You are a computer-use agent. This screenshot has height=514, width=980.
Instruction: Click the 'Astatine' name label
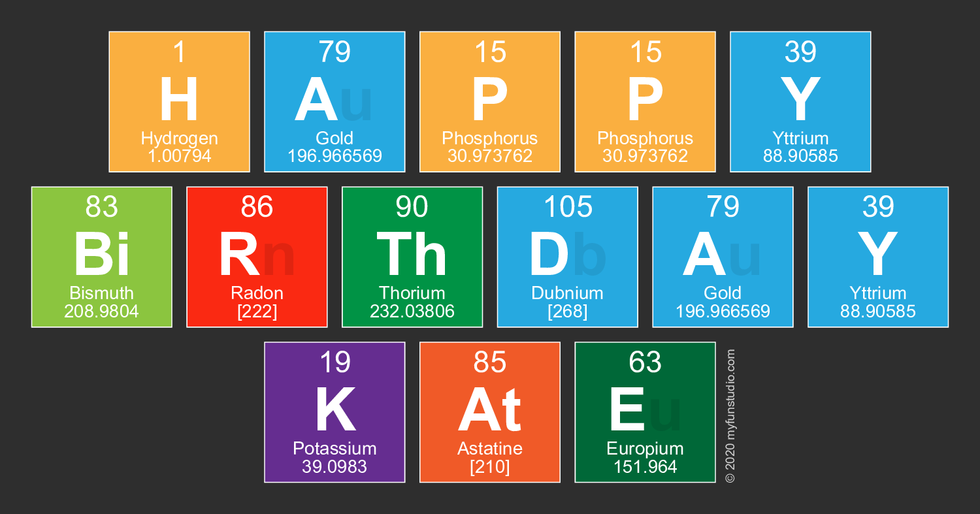(490, 449)
